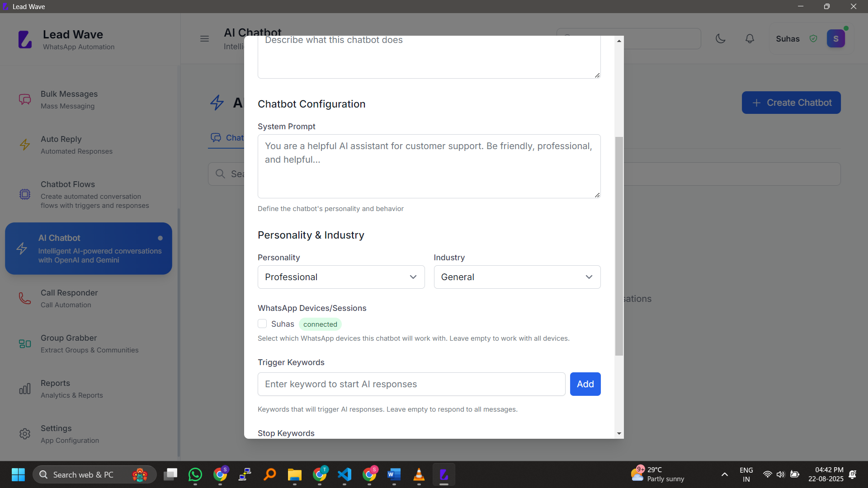Click the Trigger Keywords input field
The width and height of the screenshot is (868, 488).
(411, 384)
